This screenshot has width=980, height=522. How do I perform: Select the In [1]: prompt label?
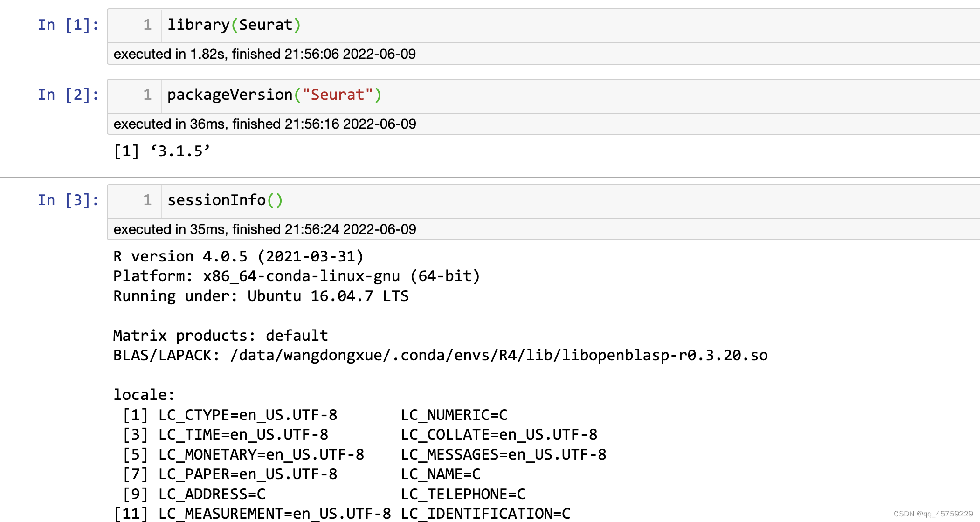pos(68,25)
